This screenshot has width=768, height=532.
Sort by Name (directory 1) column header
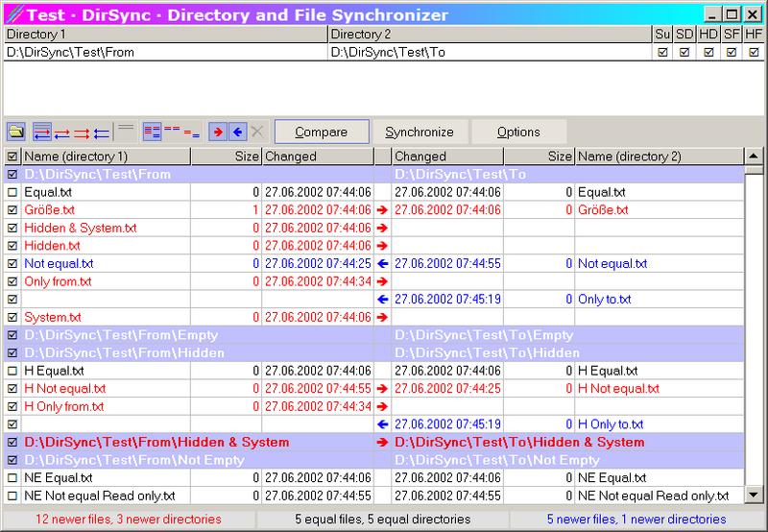[106, 157]
